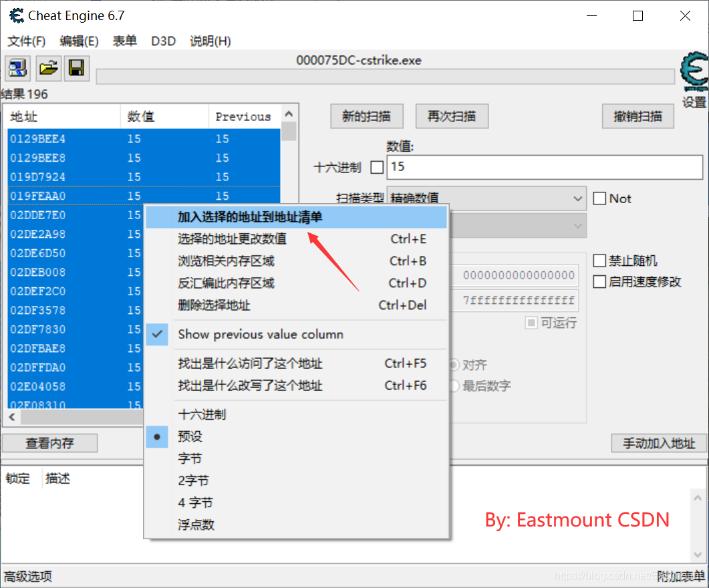The image size is (709, 588).
Task: Open the value type dropdown below scan type
Action: [x=518, y=226]
